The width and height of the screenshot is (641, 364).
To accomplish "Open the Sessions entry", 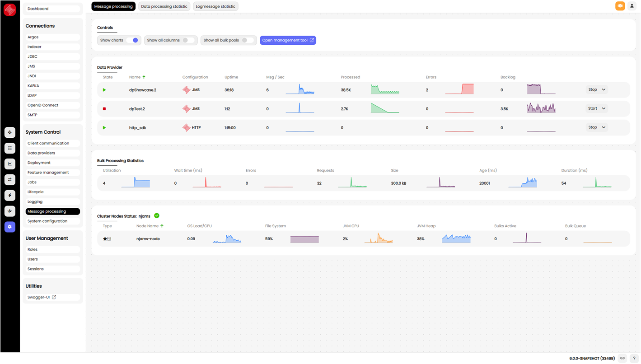I will tap(53, 269).
